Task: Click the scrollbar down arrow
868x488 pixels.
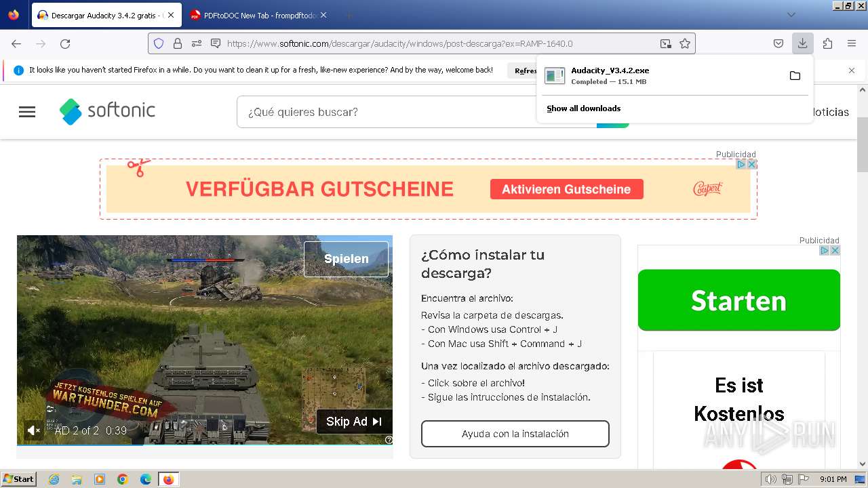Action: pyautogui.click(x=862, y=464)
